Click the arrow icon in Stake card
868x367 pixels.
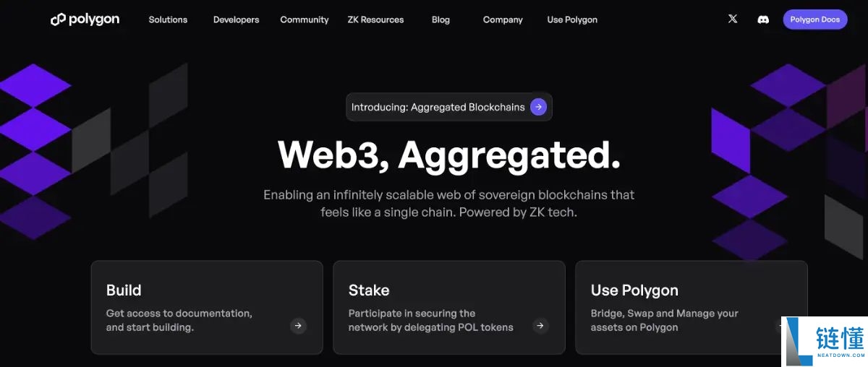coord(540,326)
